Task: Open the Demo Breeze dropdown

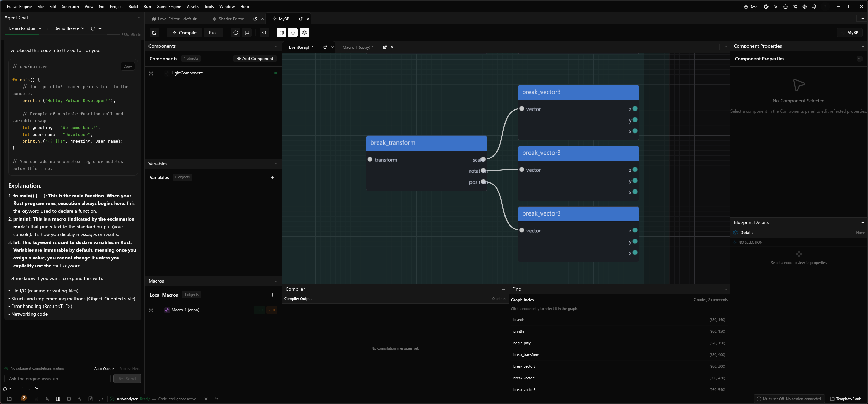Action: 69,28
